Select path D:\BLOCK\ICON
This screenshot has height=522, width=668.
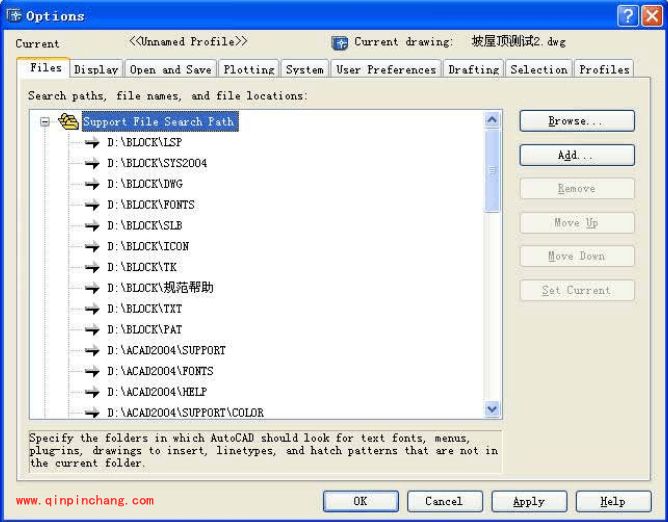[x=148, y=246]
